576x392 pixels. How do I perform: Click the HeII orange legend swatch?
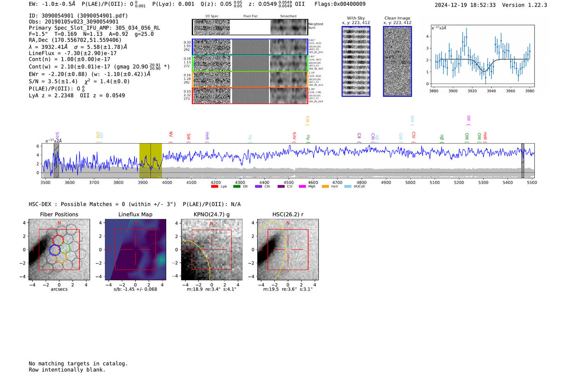coord(325,187)
